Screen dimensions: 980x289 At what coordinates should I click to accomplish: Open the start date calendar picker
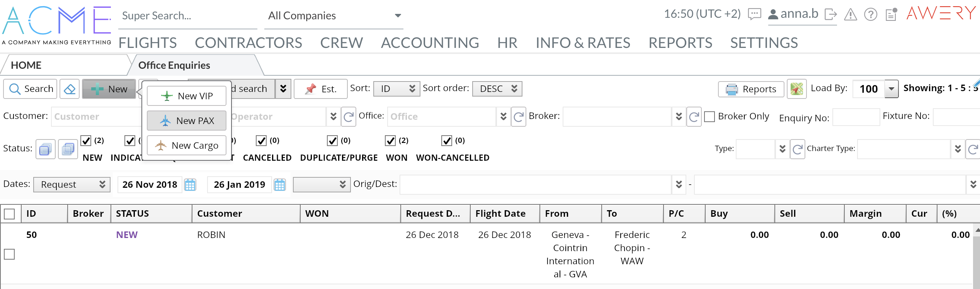[190, 185]
